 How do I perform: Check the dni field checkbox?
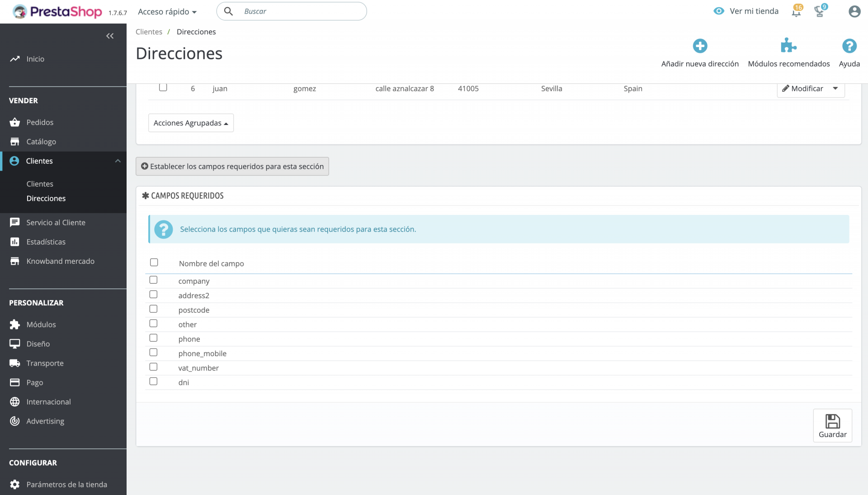click(154, 381)
